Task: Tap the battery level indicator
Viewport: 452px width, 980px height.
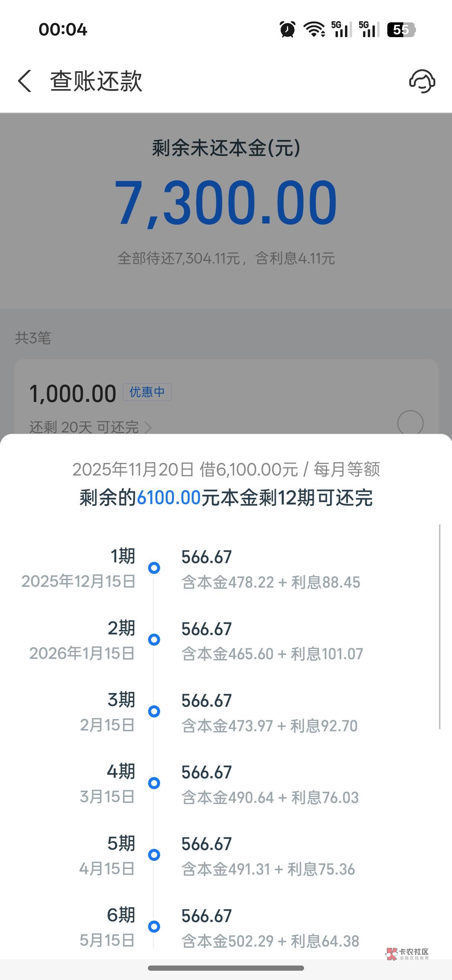Action: [401, 30]
